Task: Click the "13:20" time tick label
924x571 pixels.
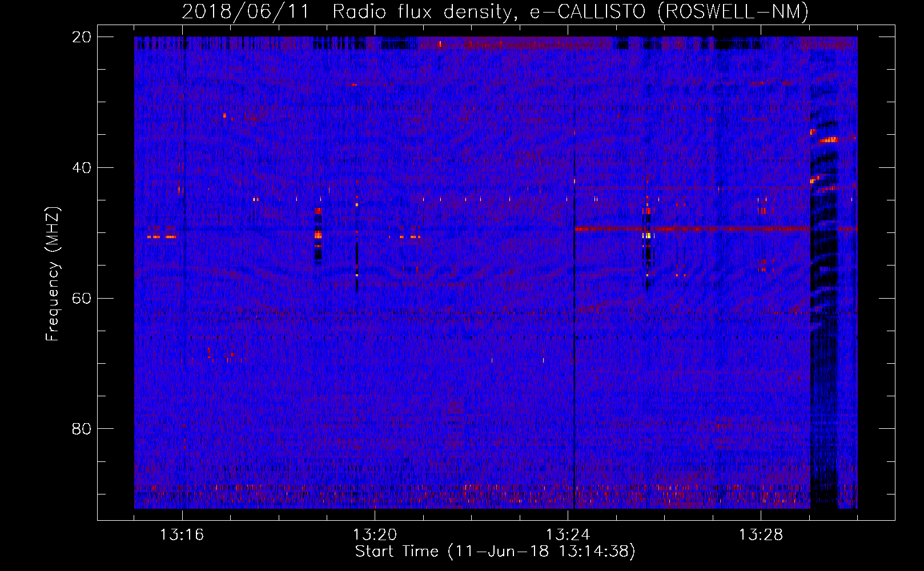Action: [375, 535]
